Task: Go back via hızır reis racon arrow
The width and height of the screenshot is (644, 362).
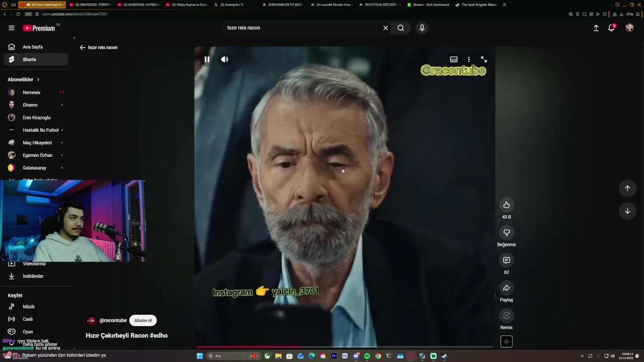Action: [83, 48]
